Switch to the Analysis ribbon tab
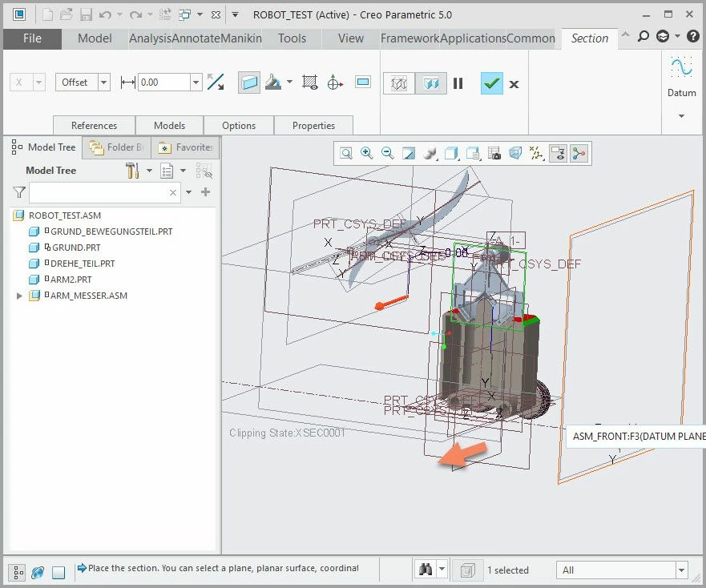The width and height of the screenshot is (706, 588). pyautogui.click(x=151, y=38)
